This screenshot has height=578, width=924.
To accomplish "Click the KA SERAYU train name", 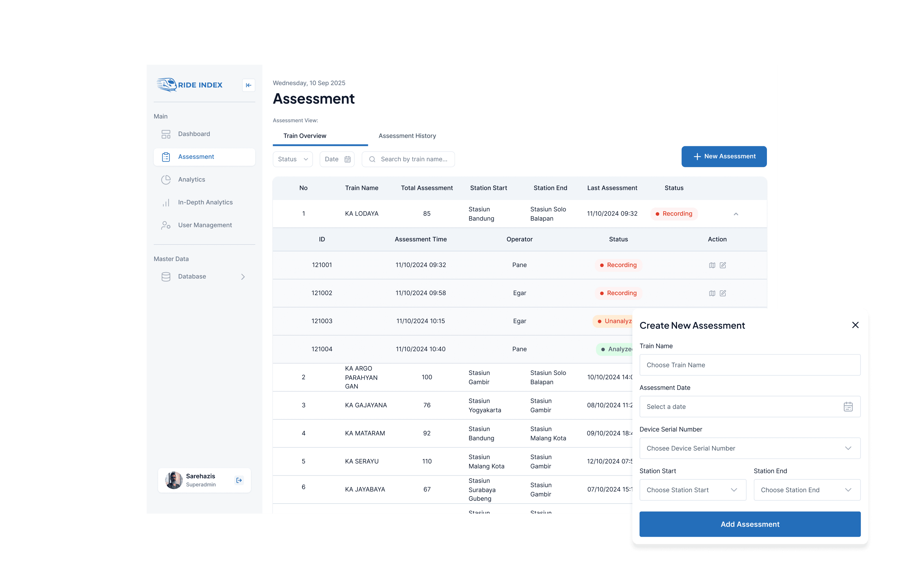I will pyautogui.click(x=362, y=462).
